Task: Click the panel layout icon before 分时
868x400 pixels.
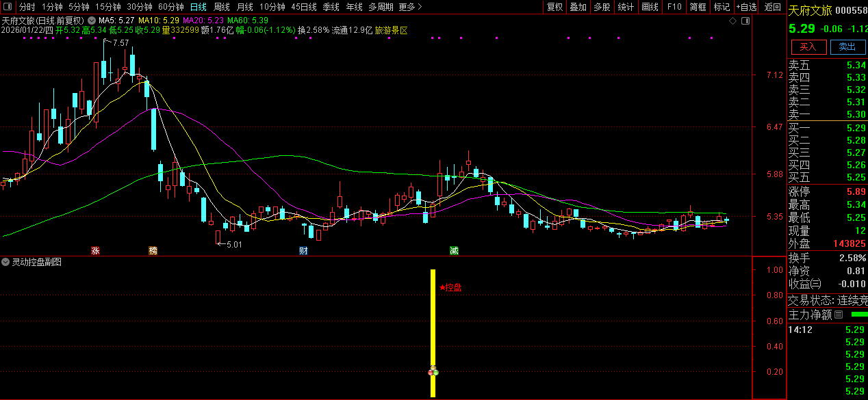Action: (8, 7)
